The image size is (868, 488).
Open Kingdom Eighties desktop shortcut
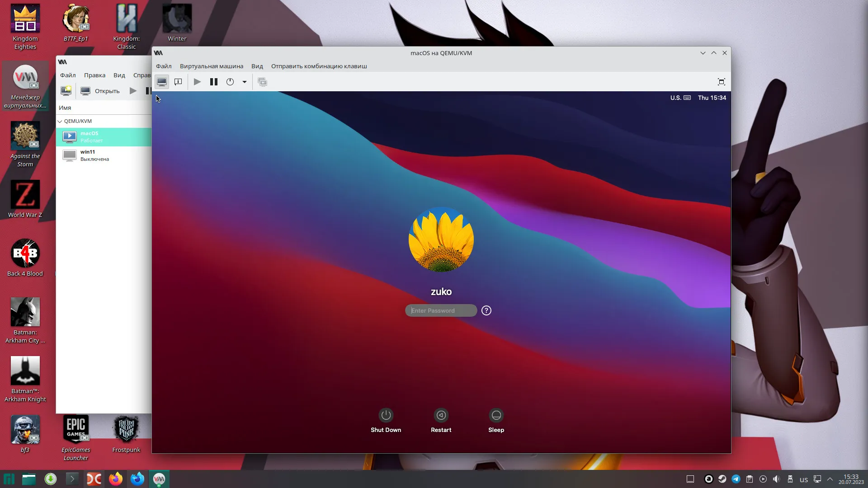tap(25, 27)
